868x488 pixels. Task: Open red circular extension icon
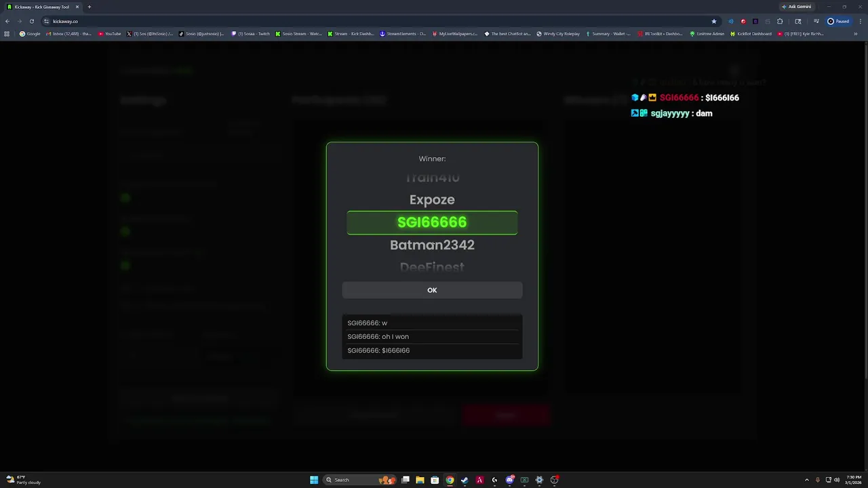[x=743, y=21]
